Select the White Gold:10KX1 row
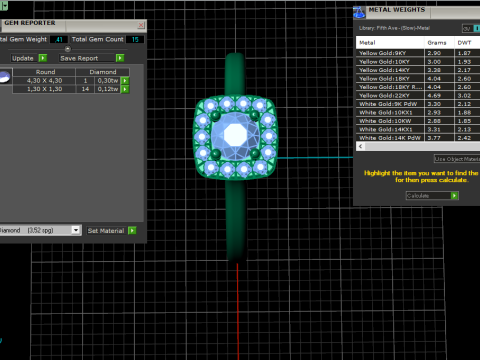The image size is (480, 360). [418, 113]
